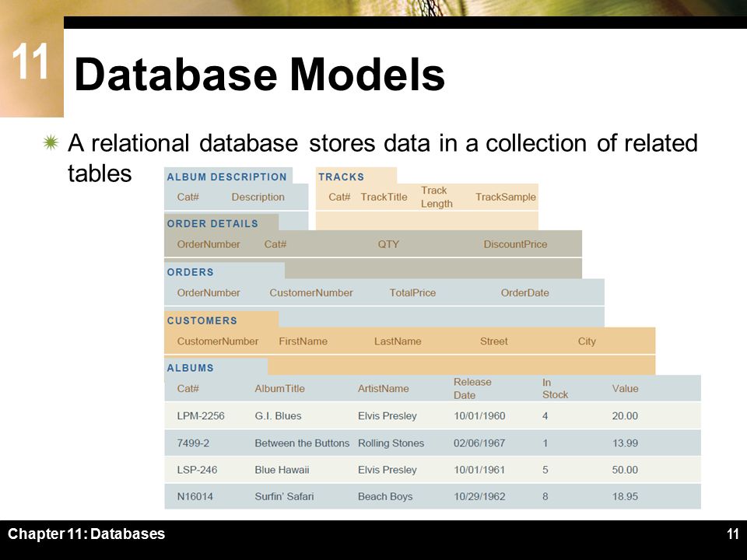
Task: Click release date "10/29/1962"
Action: 479,496
